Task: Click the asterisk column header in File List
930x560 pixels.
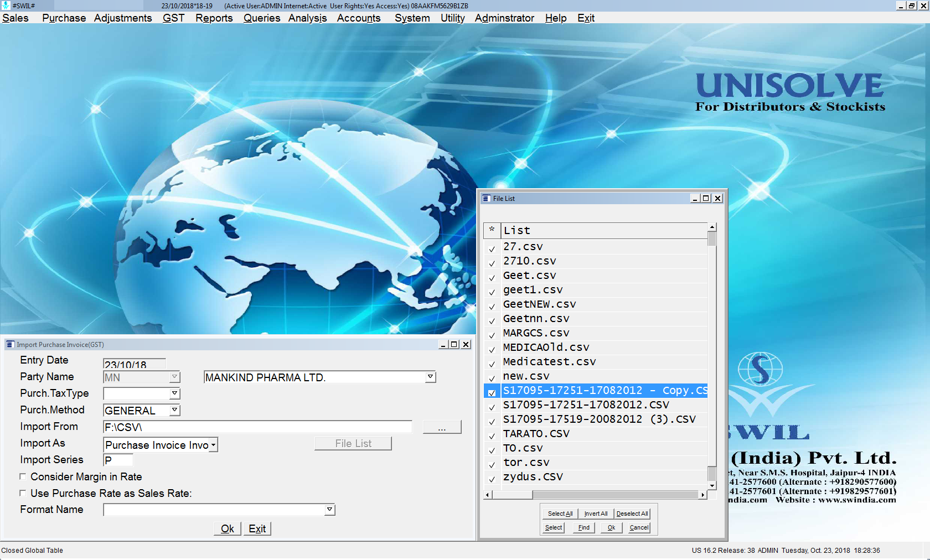Action: click(492, 230)
